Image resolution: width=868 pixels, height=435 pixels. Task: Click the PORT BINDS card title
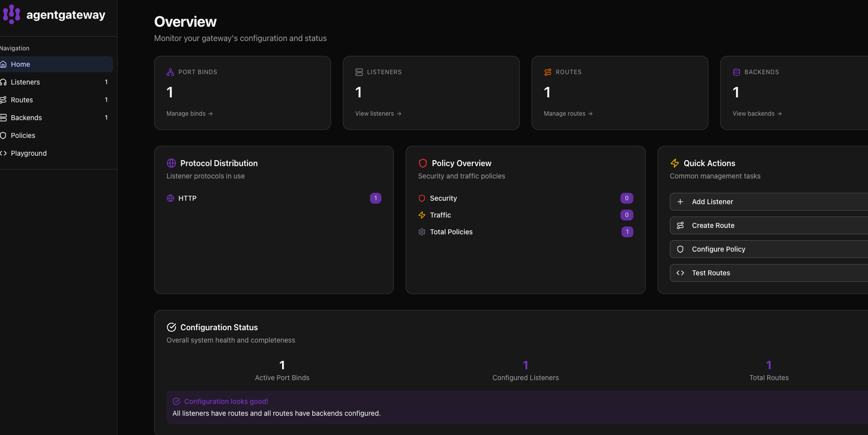pyautogui.click(x=198, y=72)
